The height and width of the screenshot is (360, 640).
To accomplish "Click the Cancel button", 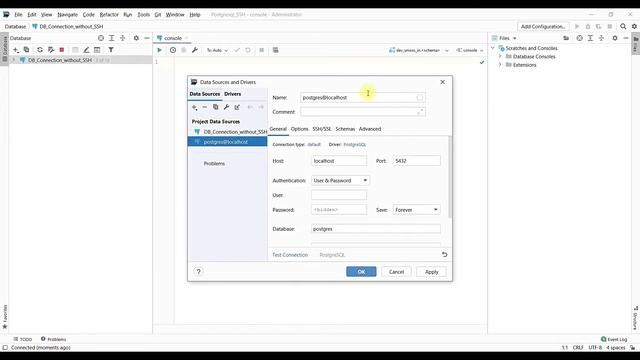I will tap(396, 272).
